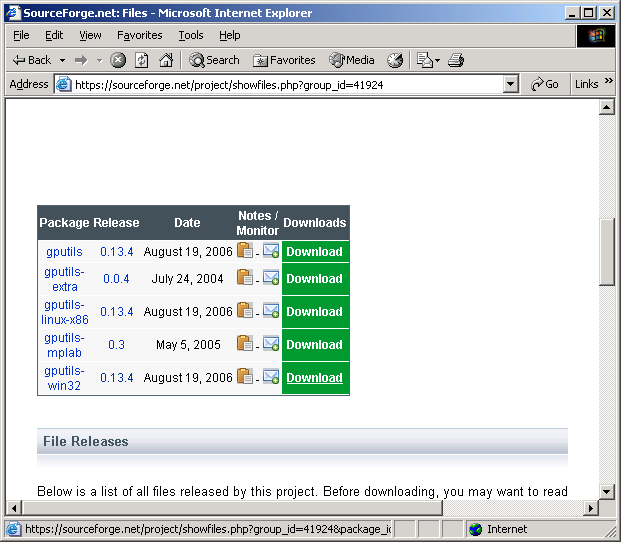Open the gputils package link

[64, 252]
